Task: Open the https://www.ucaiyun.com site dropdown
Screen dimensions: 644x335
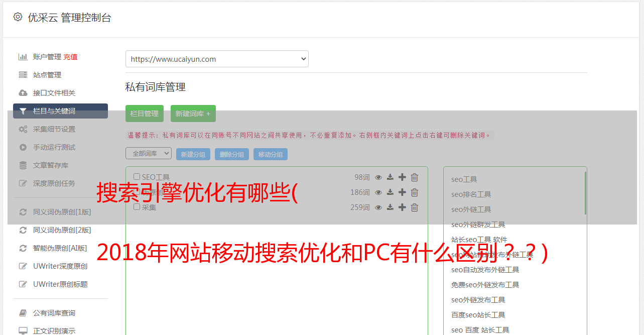Action: [x=217, y=59]
